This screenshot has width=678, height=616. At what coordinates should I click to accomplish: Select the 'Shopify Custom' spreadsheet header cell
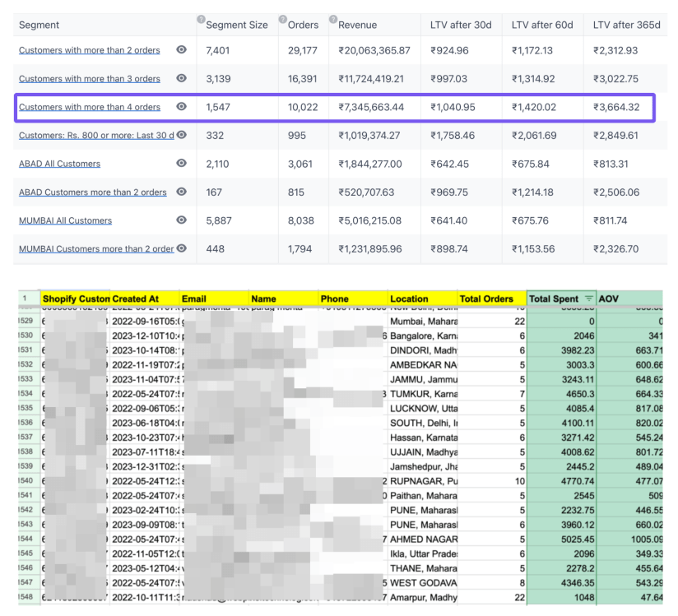pyautogui.click(x=75, y=299)
